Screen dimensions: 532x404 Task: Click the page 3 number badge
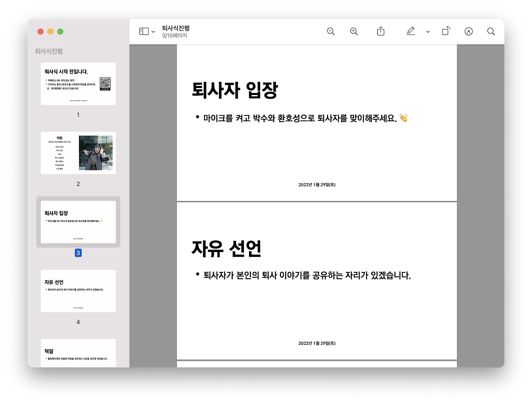click(78, 252)
